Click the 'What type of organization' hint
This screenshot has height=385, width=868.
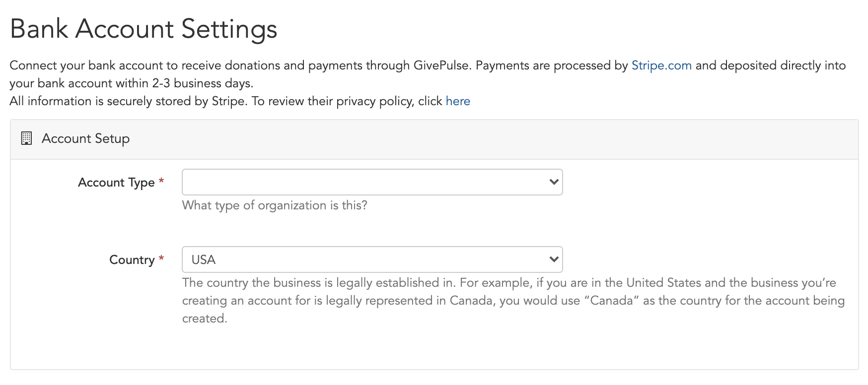(x=275, y=205)
